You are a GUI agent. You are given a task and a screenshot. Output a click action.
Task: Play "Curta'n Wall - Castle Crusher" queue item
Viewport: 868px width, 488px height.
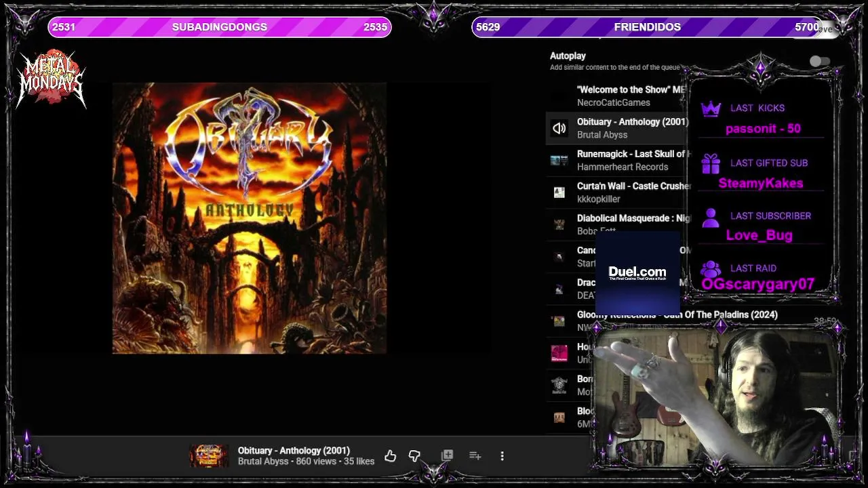coord(633,186)
